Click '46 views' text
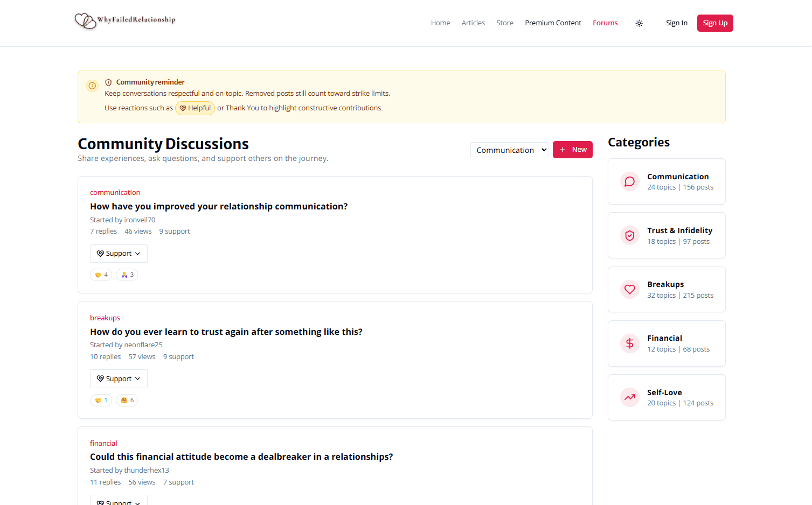This screenshot has width=812, height=505. [x=138, y=232]
